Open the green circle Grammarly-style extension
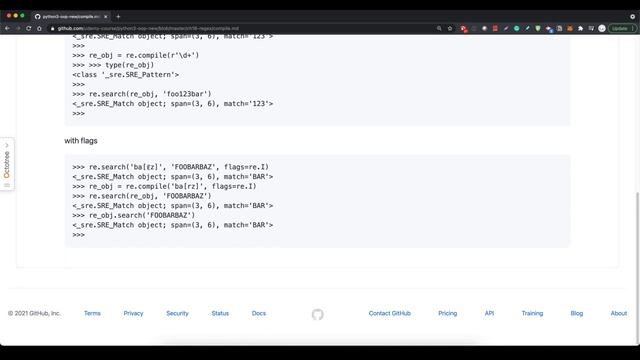 click(x=516, y=29)
